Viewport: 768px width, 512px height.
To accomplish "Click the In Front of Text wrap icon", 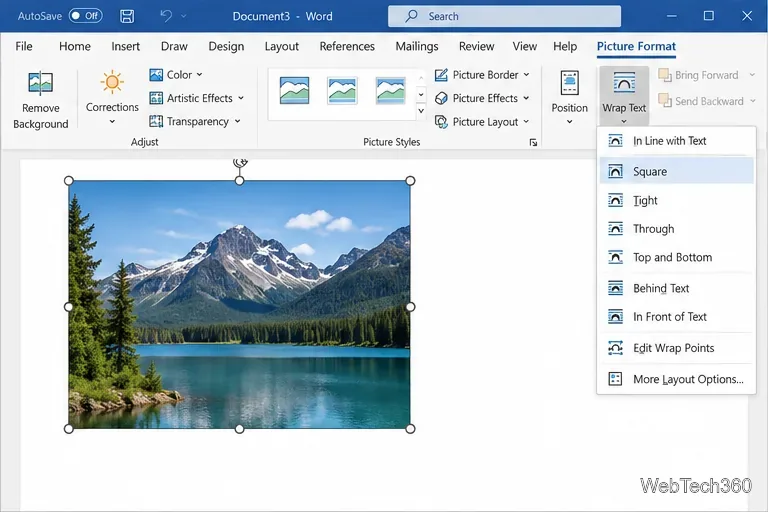I will (615, 317).
